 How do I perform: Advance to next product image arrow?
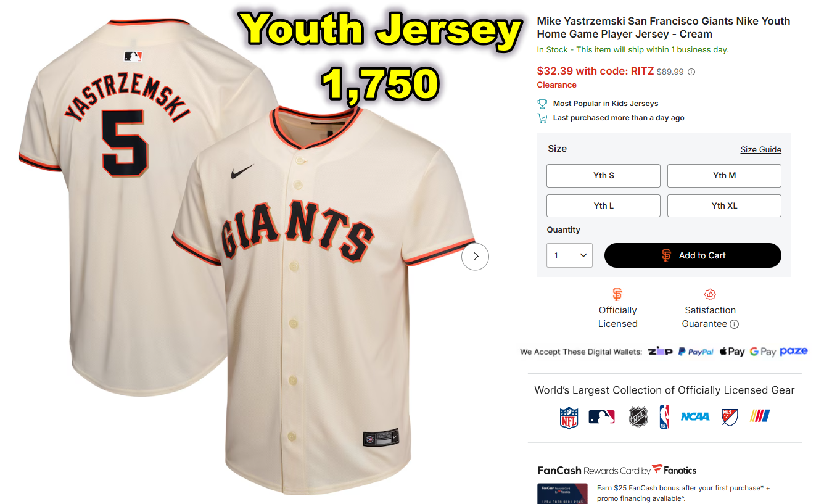(x=475, y=257)
